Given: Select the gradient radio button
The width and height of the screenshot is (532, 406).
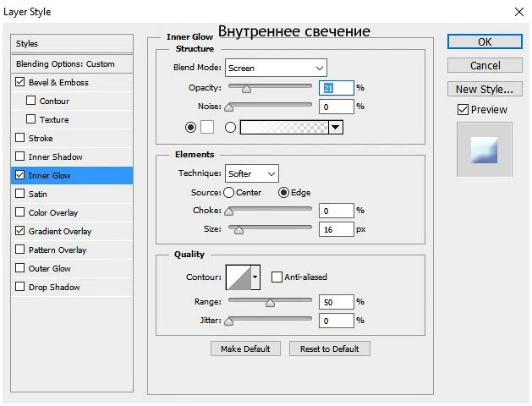Looking at the screenshot, I should (230, 127).
